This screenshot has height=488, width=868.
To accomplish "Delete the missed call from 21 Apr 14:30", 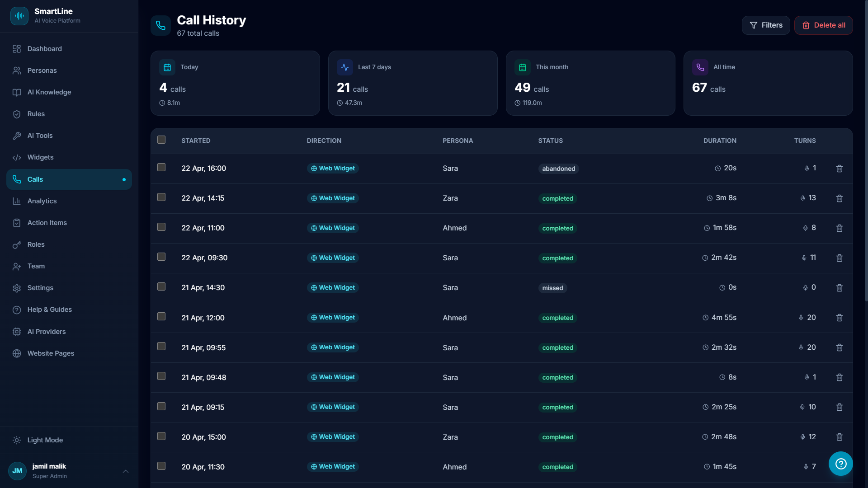I will (x=840, y=288).
